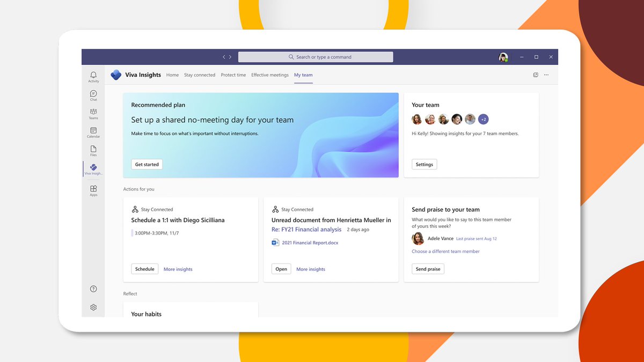
Task: Maximize the Teams window
Action: point(536,57)
